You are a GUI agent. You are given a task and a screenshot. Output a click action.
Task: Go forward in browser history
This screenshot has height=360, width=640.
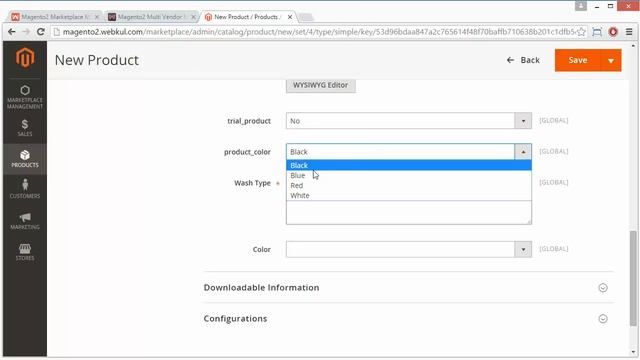pyautogui.click(x=26, y=32)
